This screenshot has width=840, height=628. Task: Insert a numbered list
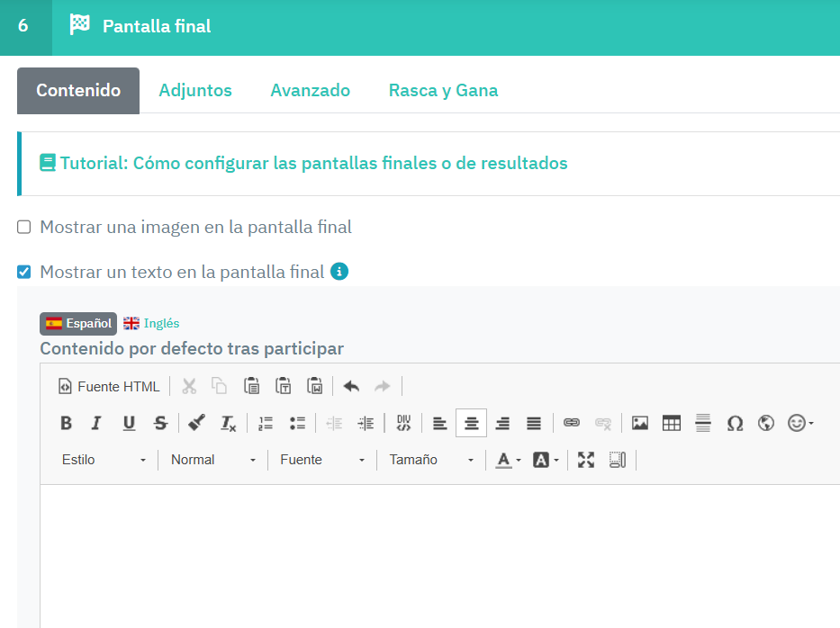266,423
